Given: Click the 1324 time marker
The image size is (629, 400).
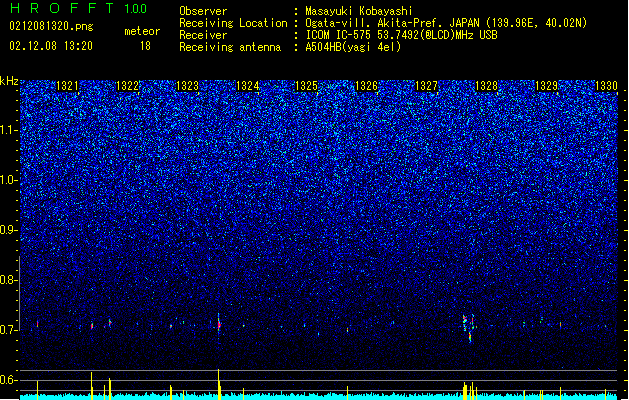Looking at the screenshot, I should click(248, 86).
